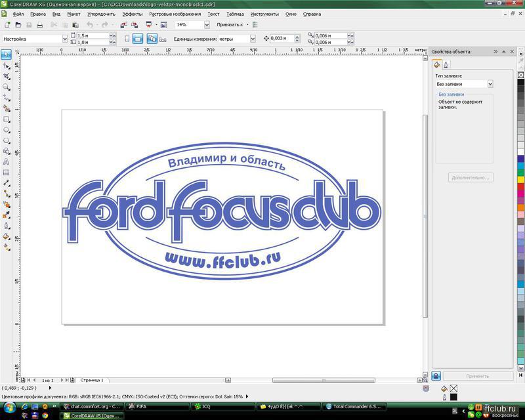The image size is (525, 420).
Task: Select the Fill tool bucket
Action: tap(6, 236)
